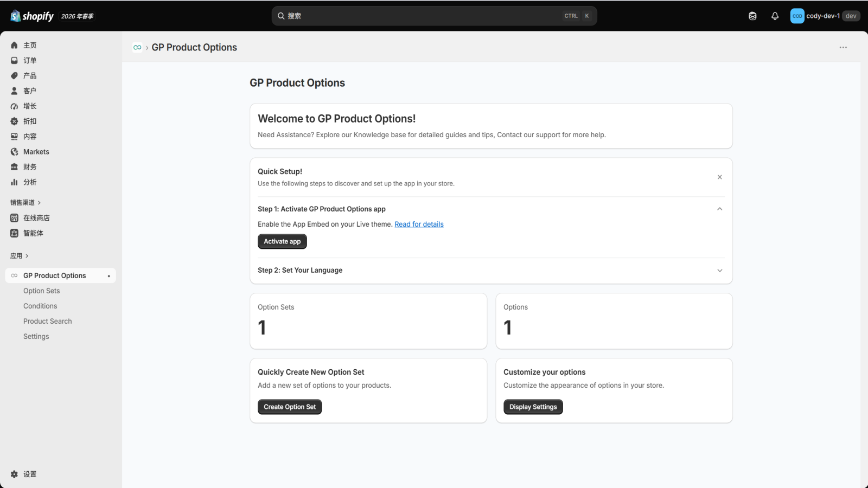Open Markets globe icon in sidebar
This screenshot has width=868, height=488.
click(15, 152)
